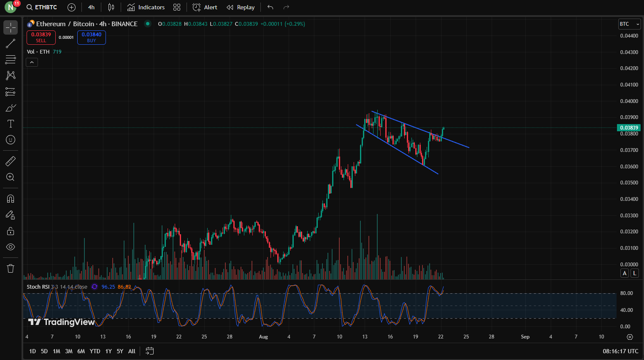Click the 0.03840 BUY button
The width and height of the screenshot is (644, 360).
(x=92, y=38)
